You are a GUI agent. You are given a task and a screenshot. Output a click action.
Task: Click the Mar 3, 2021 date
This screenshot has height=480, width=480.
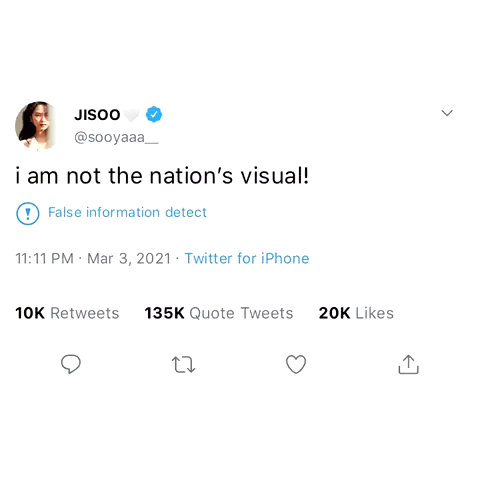[129, 258]
